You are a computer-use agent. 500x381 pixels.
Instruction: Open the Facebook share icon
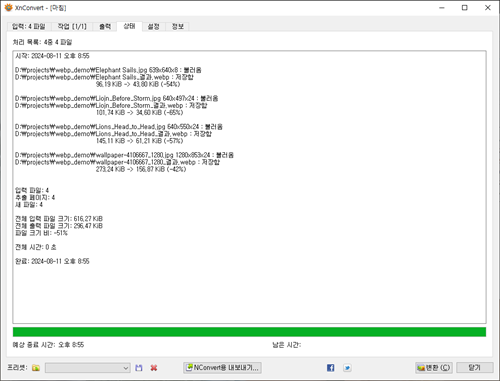(330, 368)
